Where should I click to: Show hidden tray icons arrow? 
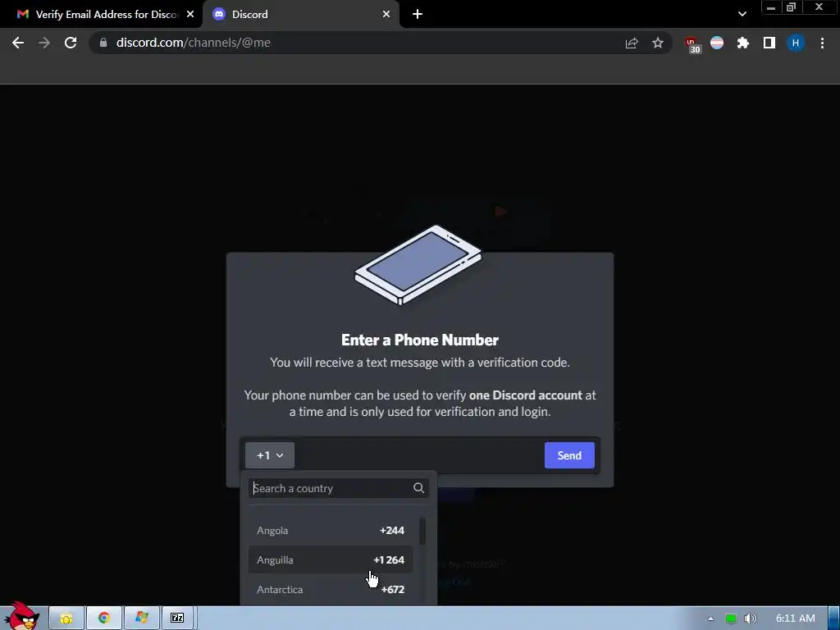click(x=710, y=619)
